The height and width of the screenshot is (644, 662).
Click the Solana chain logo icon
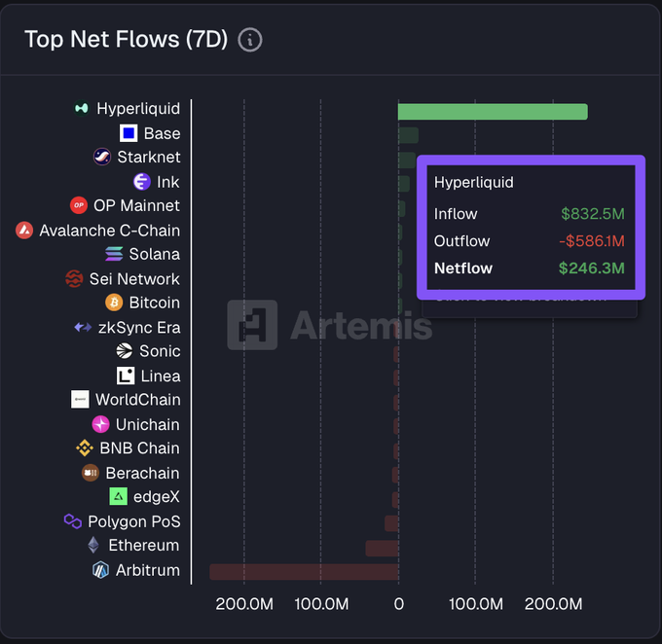pos(114,254)
